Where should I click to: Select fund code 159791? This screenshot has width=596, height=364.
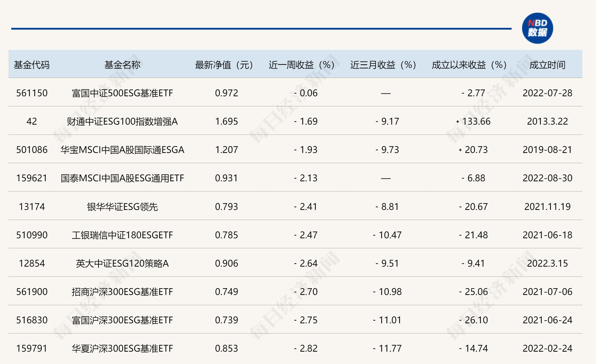(x=32, y=348)
